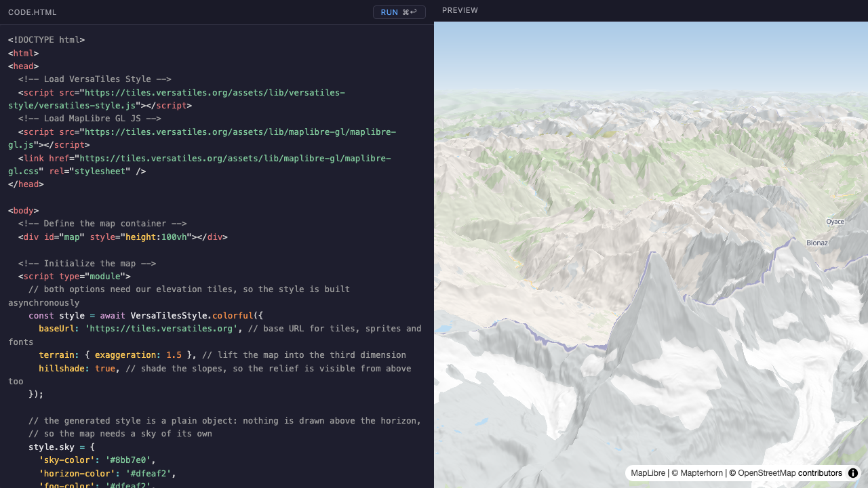The image size is (868, 488).
Task: Click the 'sky-color' property key
Action: (x=66, y=460)
